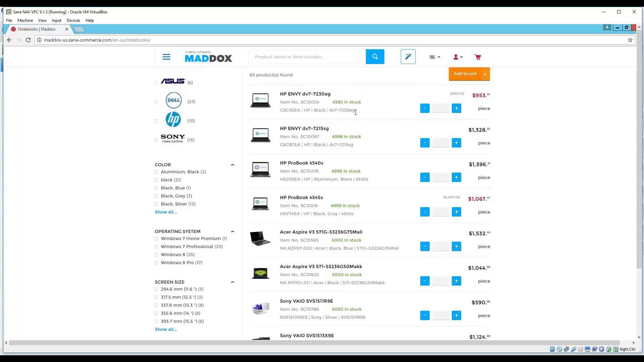Open the magic wand quick-order tool
Image resolution: width=644 pixels, height=362 pixels.
click(x=408, y=57)
